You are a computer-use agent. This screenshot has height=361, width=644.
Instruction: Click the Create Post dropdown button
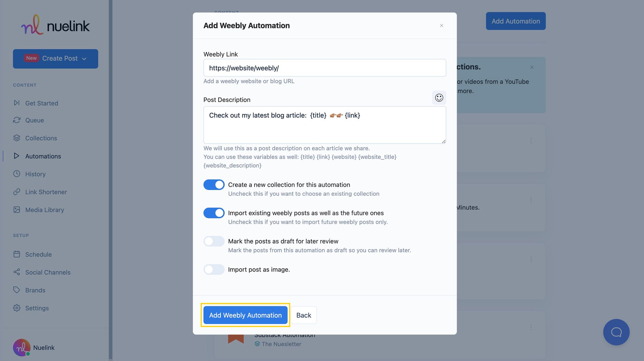[x=55, y=58]
